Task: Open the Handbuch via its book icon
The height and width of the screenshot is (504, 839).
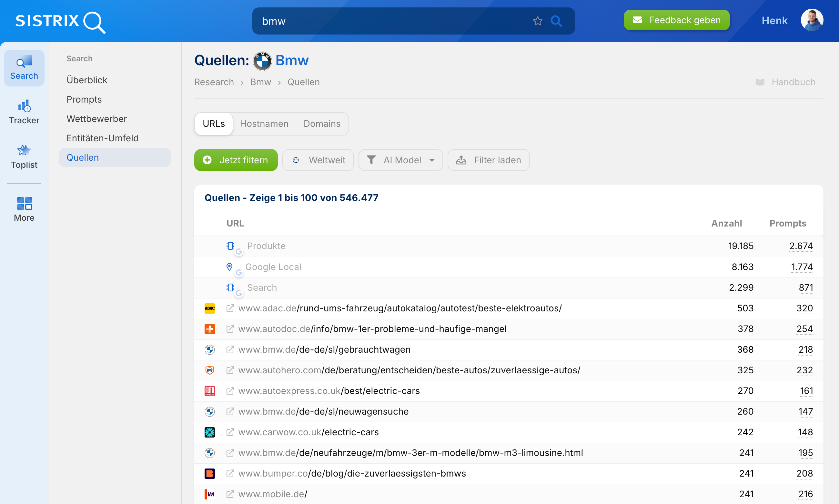Action: click(x=760, y=82)
